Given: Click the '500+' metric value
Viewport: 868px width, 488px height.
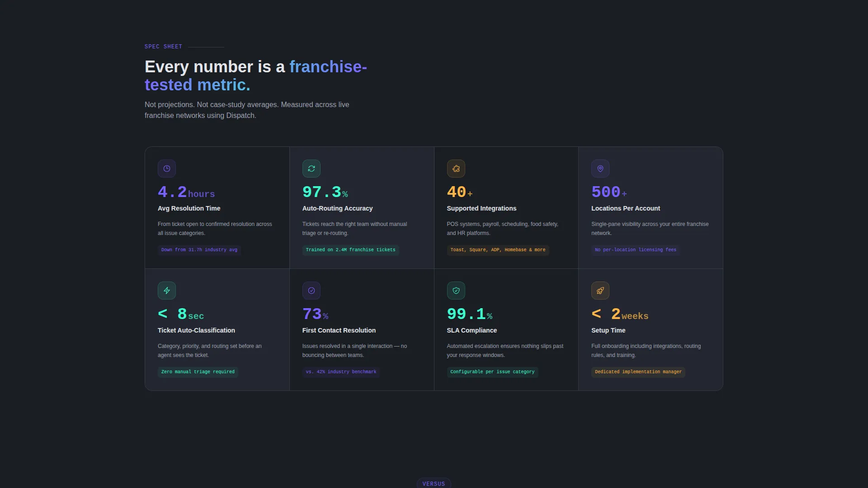Looking at the screenshot, I should tap(609, 192).
